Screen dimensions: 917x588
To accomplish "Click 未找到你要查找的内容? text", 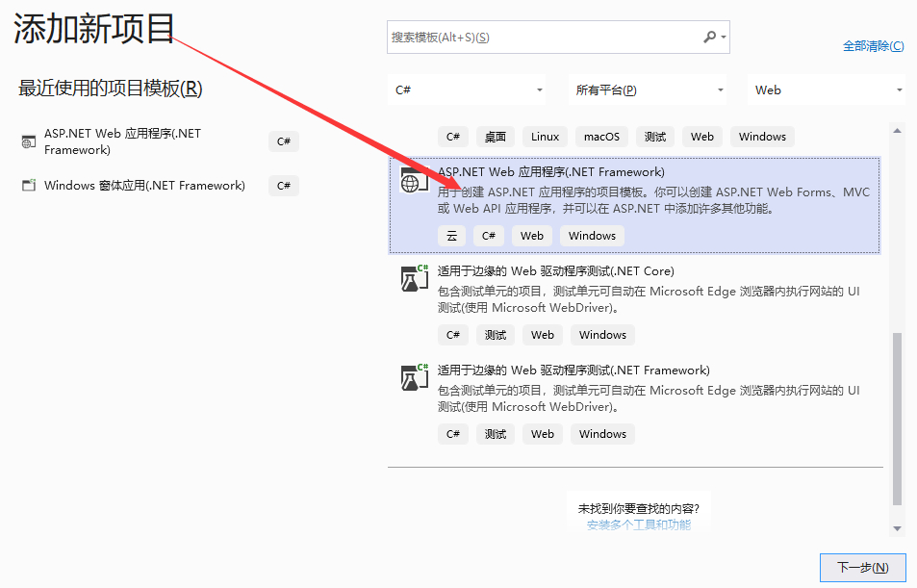I will [639, 508].
